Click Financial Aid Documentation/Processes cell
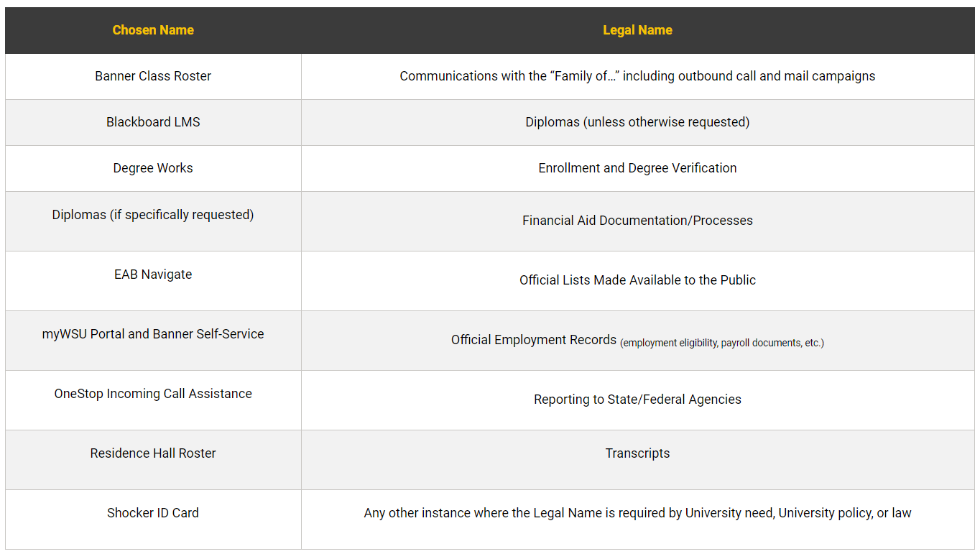This screenshot has height=554, width=980. tap(637, 221)
